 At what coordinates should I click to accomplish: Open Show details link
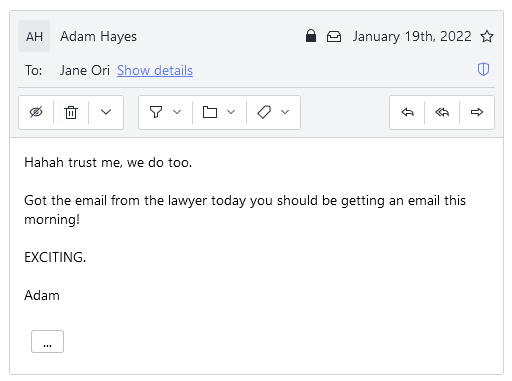pyautogui.click(x=155, y=70)
